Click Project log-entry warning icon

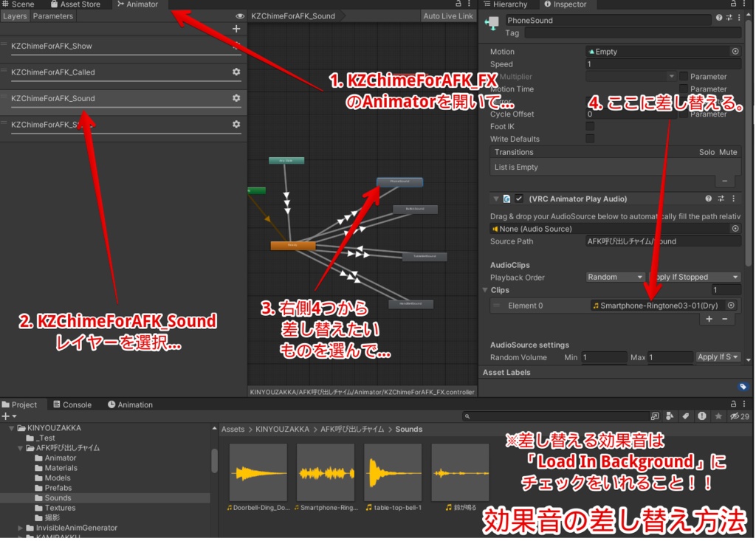pos(702,416)
